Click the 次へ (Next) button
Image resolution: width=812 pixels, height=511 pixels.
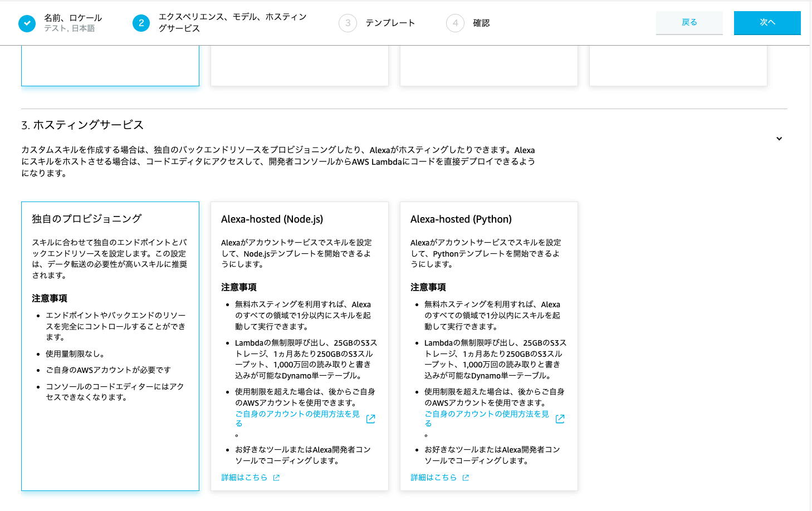[x=767, y=23]
